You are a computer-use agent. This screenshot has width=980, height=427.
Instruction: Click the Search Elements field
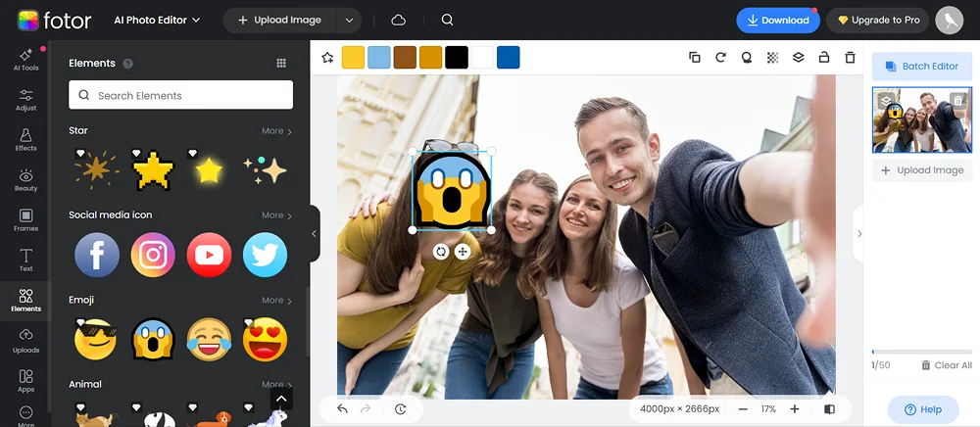[x=181, y=95]
